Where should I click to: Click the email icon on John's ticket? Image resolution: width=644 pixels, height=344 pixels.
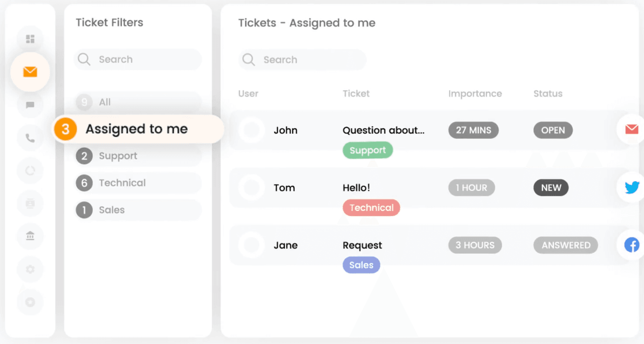pyautogui.click(x=631, y=130)
